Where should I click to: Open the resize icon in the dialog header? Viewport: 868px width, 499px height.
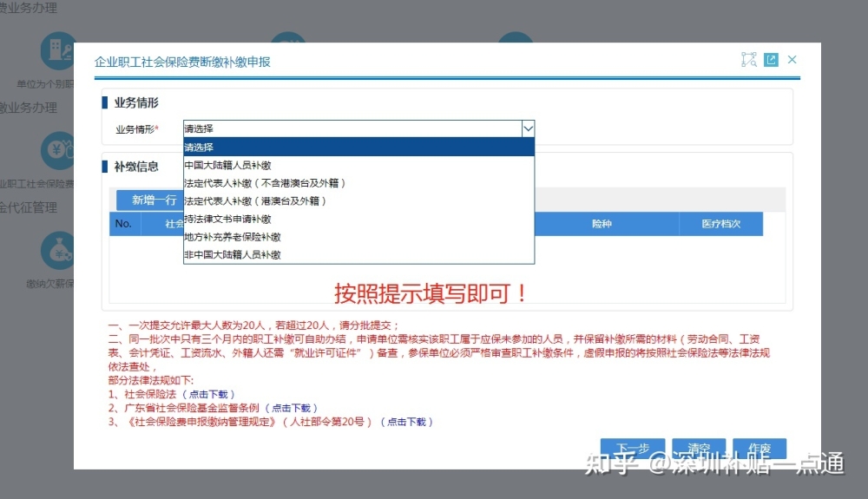tap(749, 60)
